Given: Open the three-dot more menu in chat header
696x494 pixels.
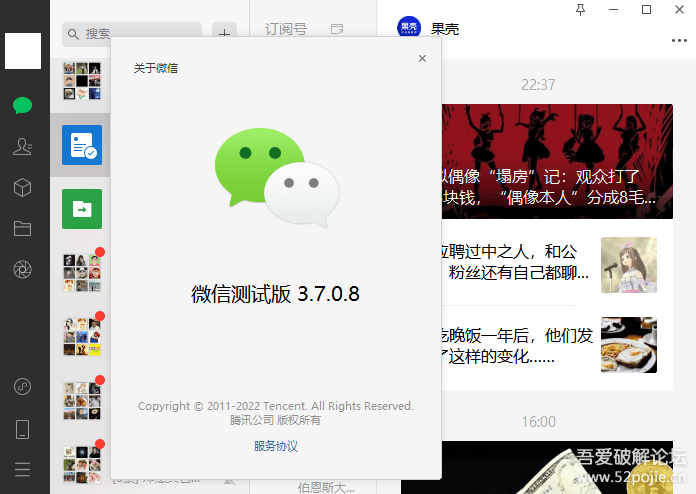Looking at the screenshot, I should pyautogui.click(x=679, y=41).
